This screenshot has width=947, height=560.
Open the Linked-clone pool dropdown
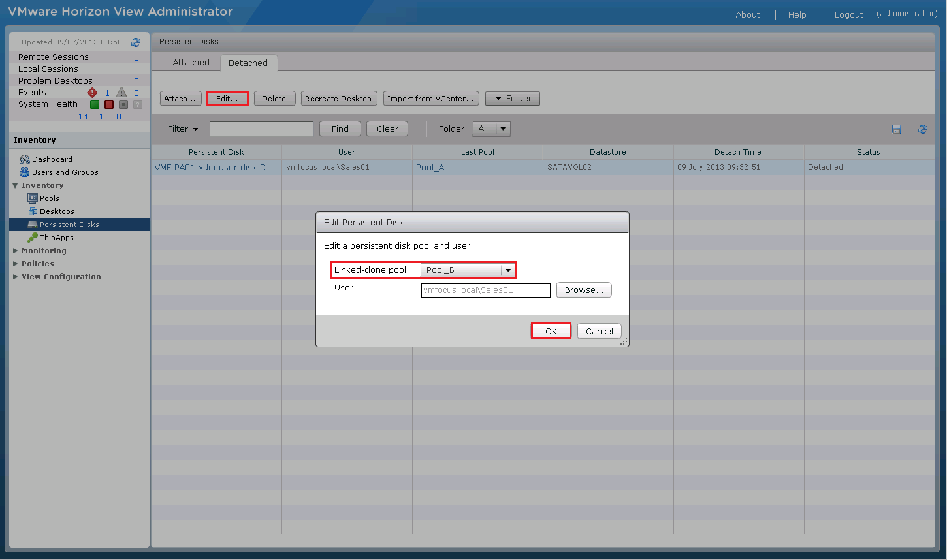pos(508,270)
